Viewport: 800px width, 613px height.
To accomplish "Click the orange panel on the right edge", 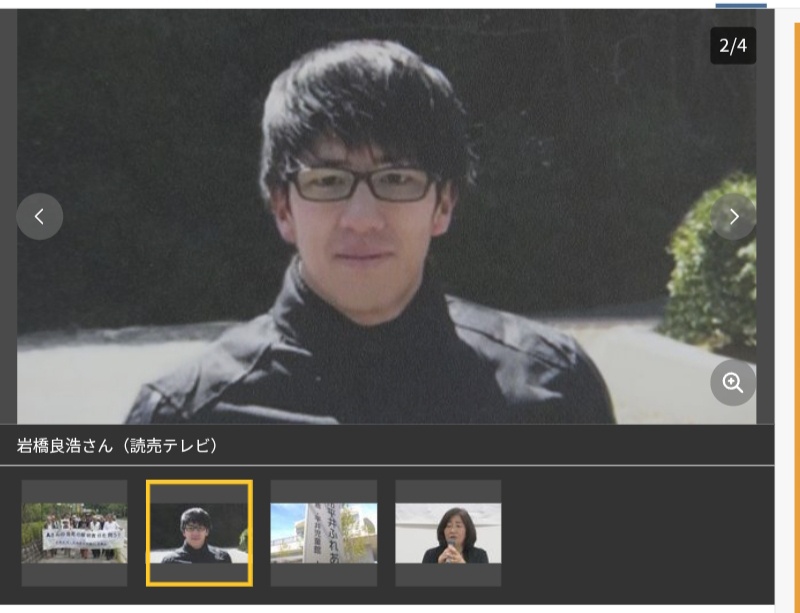I will click(x=796, y=300).
